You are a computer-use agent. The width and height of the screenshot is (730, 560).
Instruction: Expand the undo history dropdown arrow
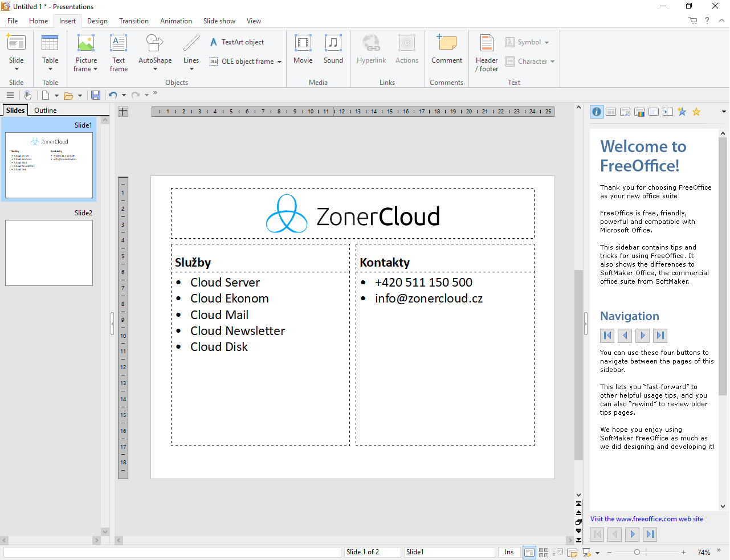(124, 95)
